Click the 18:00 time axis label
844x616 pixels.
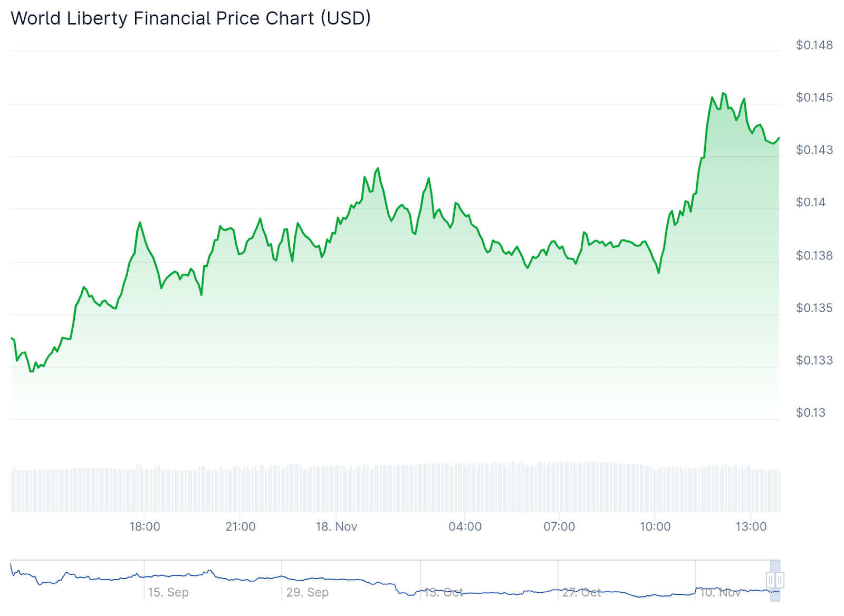[145, 526]
